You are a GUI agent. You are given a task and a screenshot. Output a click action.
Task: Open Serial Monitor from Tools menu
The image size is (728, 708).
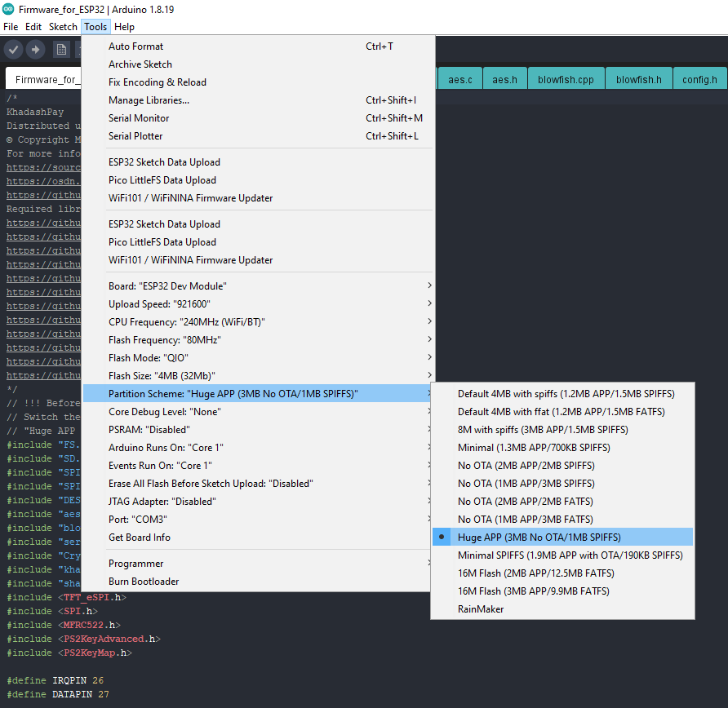(258, 117)
